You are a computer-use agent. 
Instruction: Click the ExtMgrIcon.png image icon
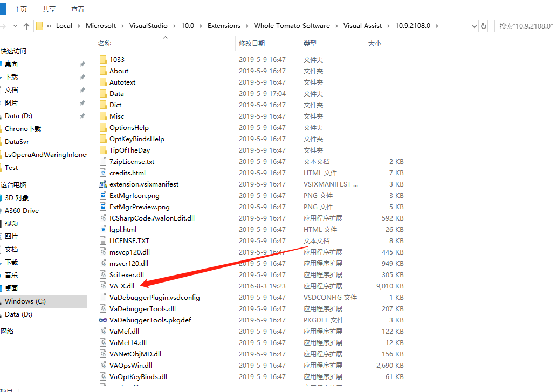pos(104,196)
